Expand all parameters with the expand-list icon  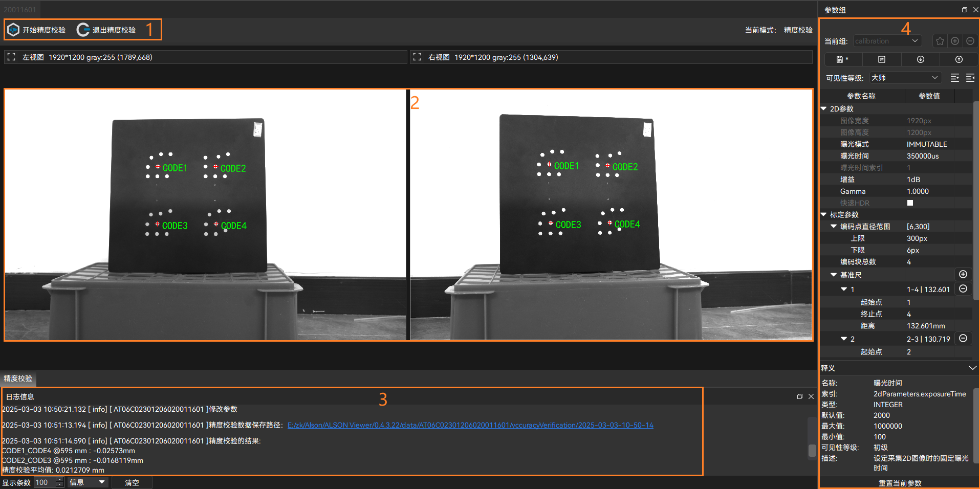coord(954,78)
